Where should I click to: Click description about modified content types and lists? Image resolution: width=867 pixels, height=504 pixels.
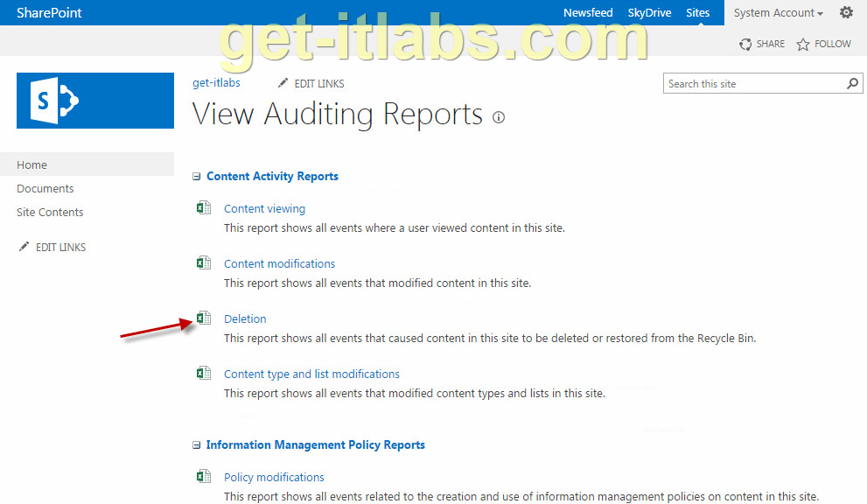(x=414, y=394)
